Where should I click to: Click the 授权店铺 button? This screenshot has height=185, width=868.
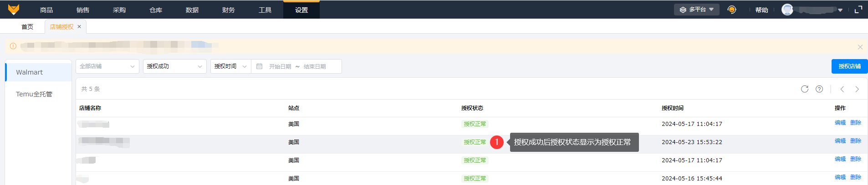(x=849, y=66)
